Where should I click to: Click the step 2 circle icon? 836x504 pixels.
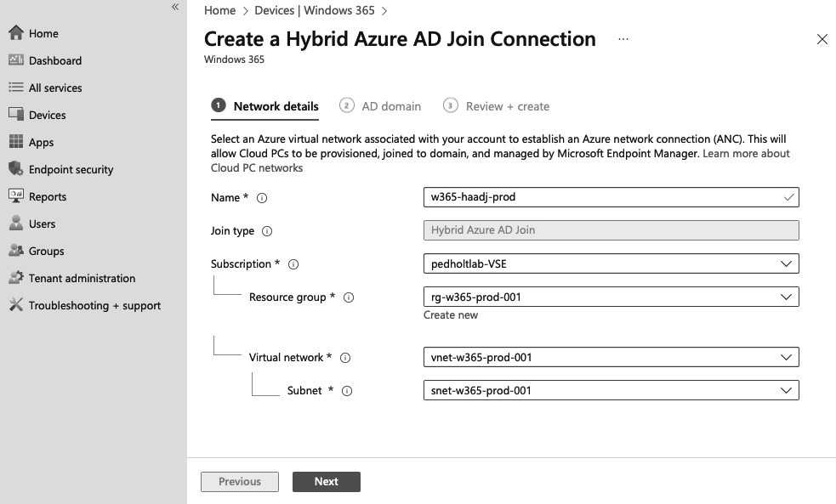pyautogui.click(x=346, y=105)
